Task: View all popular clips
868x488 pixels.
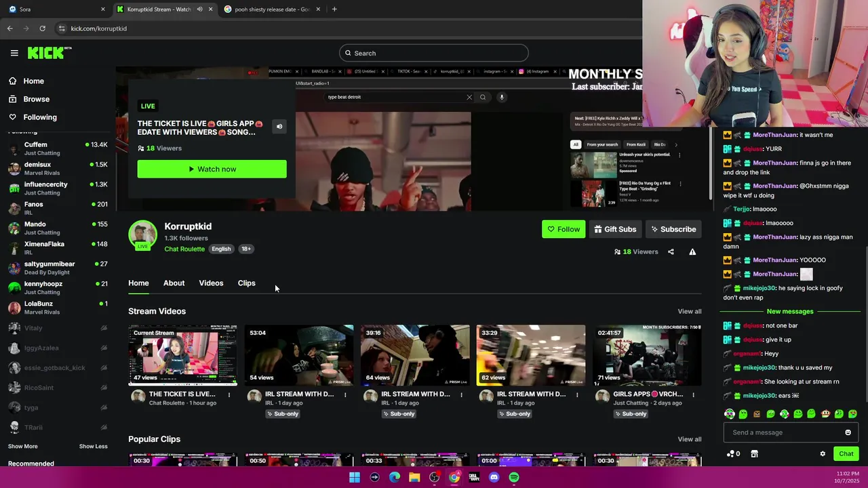Action: [x=689, y=439]
